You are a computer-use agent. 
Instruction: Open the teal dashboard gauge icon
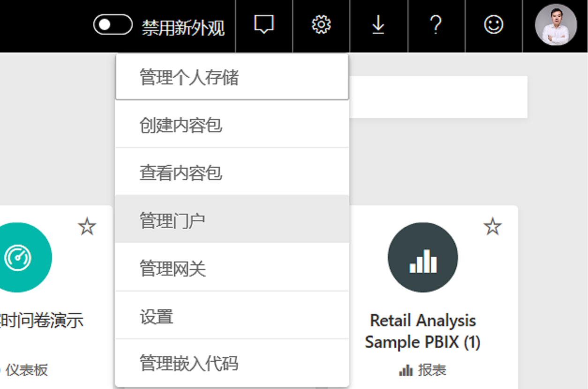(x=19, y=257)
